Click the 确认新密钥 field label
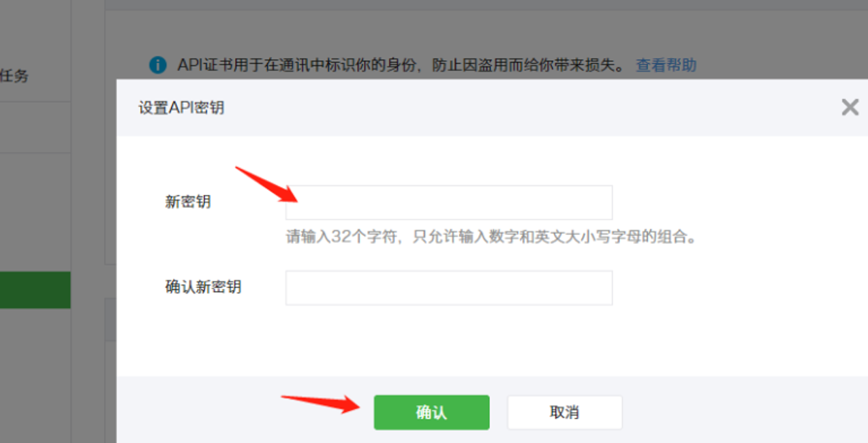 point(203,287)
